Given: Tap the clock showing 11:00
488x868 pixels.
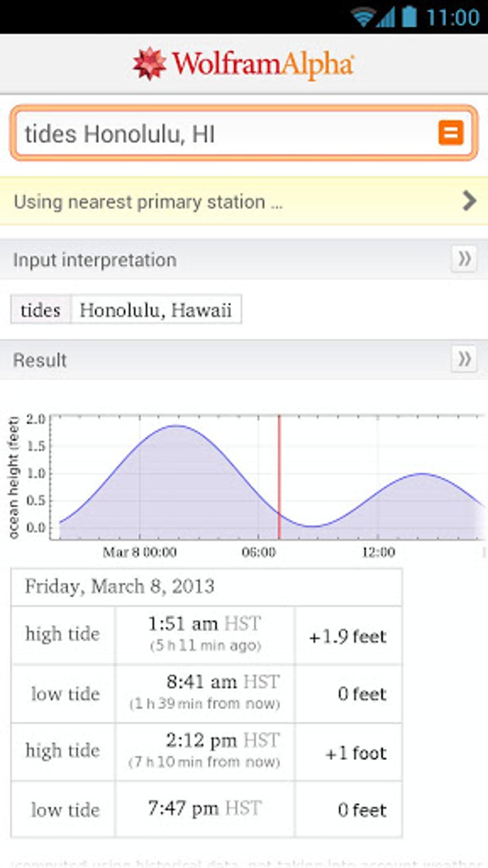Looking at the screenshot, I should pos(452,17).
